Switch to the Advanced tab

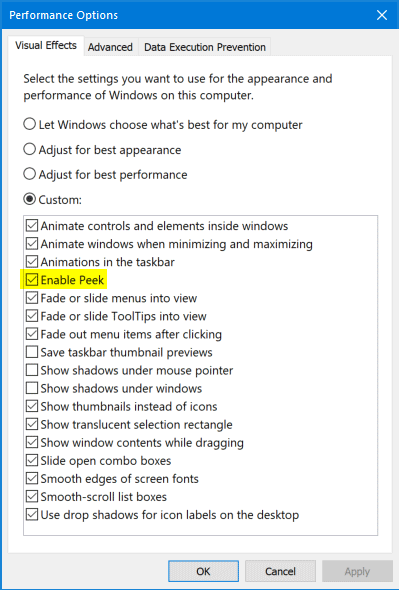110,47
